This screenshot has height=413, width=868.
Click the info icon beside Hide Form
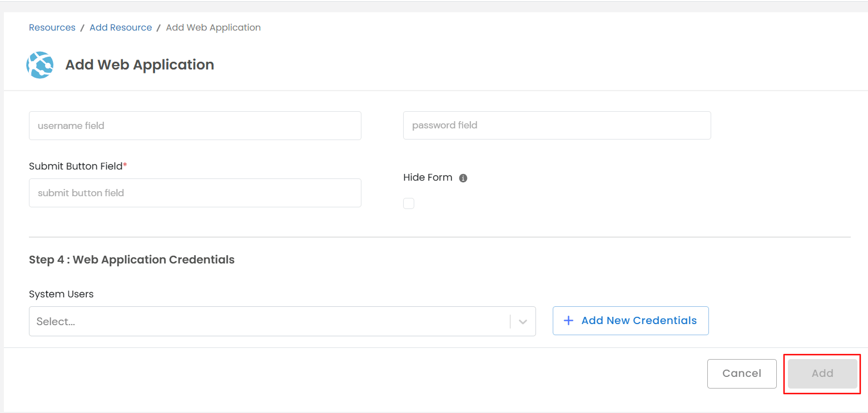[x=464, y=177]
